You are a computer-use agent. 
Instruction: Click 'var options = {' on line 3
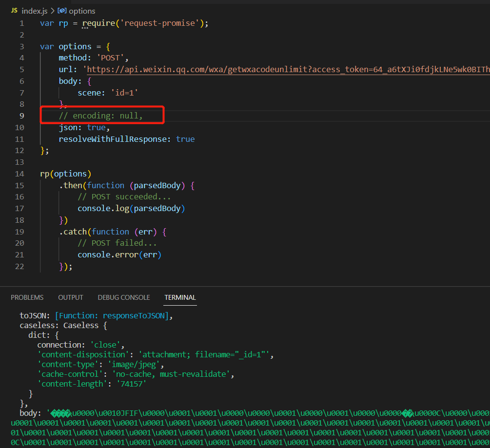75,46
